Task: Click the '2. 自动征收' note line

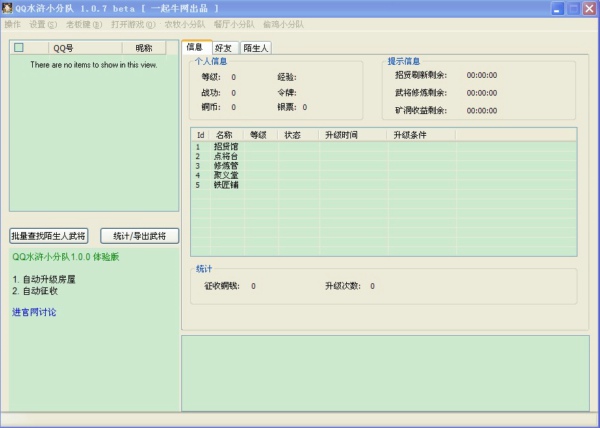Action: pos(35,291)
